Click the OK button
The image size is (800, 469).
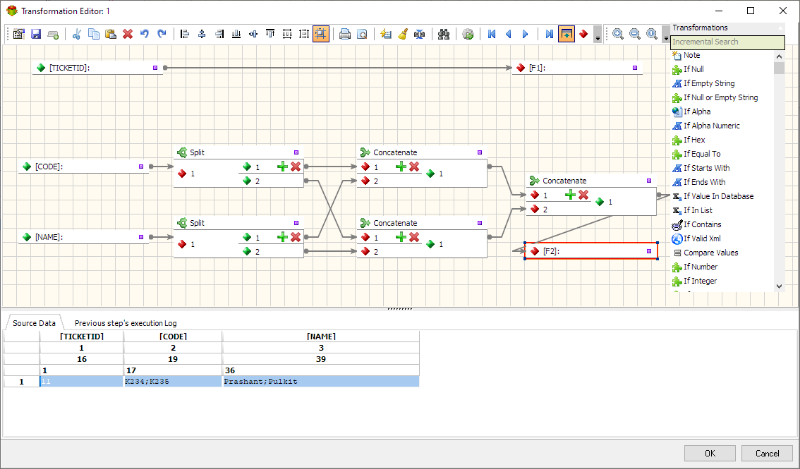click(710, 453)
